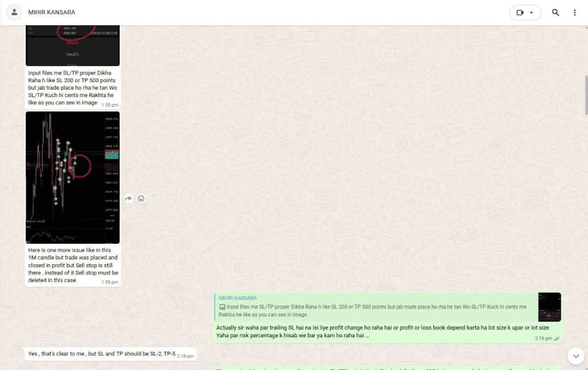Open search within this chat
The width and height of the screenshot is (588, 370).
click(555, 12)
